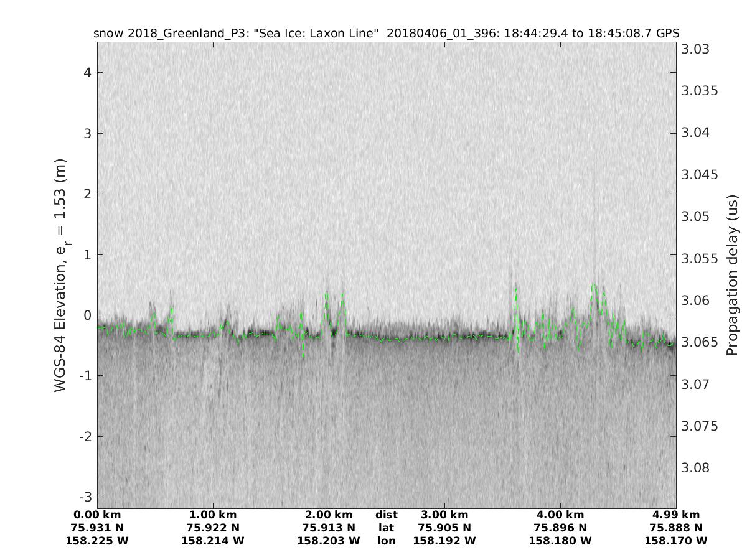Click the elevation tick label 4
This screenshot has height=560, width=747.
[87, 73]
